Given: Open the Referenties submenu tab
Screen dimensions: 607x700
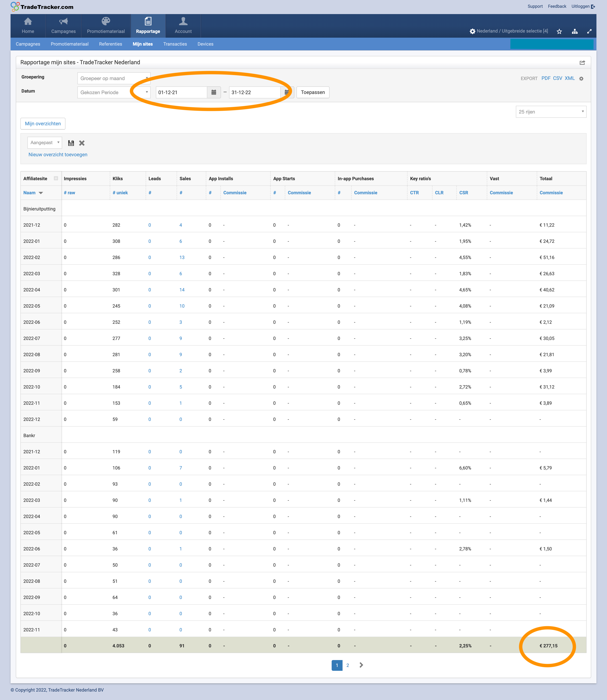Looking at the screenshot, I should point(110,44).
